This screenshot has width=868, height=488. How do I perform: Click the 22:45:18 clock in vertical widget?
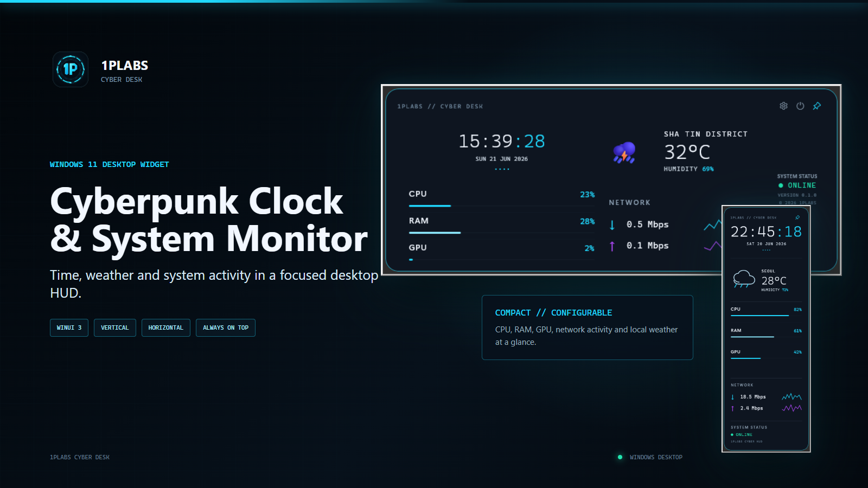(766, 232)
